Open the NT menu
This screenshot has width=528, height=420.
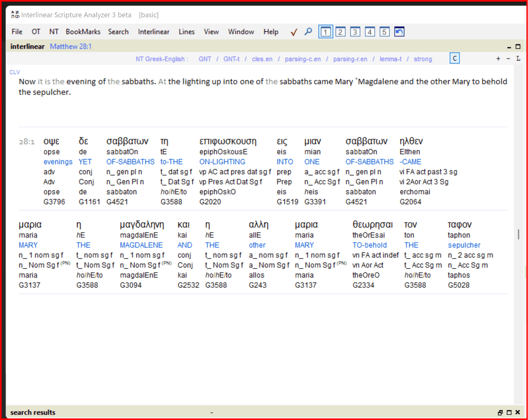tap(54, 32)
